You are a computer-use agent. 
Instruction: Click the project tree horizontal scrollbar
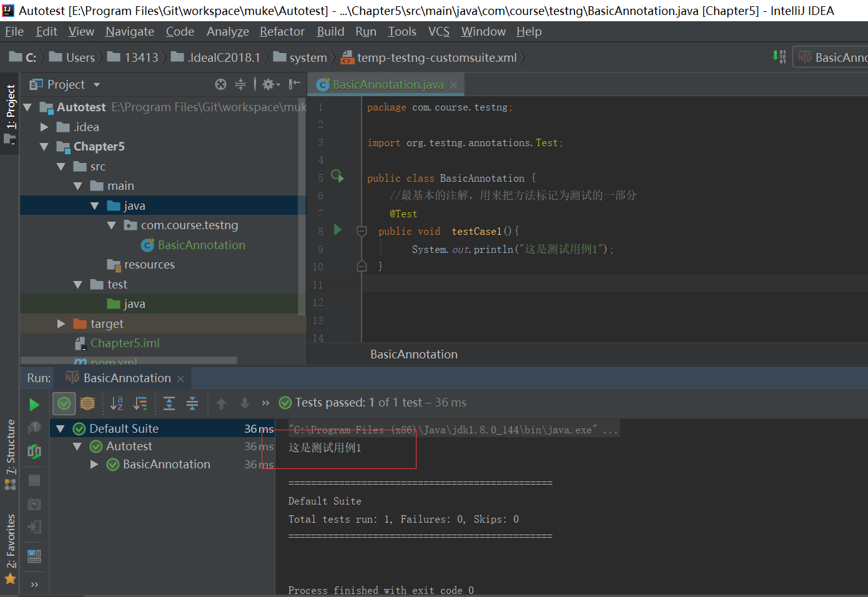coord(129,360)
